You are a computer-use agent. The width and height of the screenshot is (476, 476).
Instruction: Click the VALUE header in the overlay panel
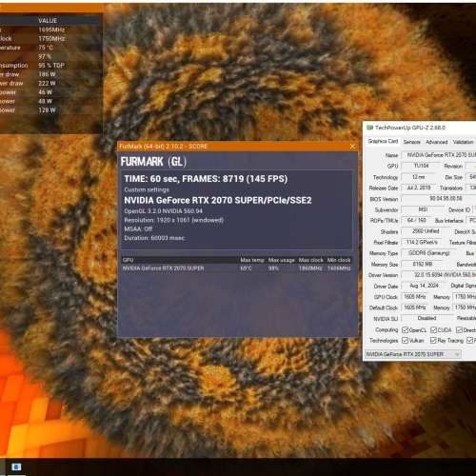[48, 20]
